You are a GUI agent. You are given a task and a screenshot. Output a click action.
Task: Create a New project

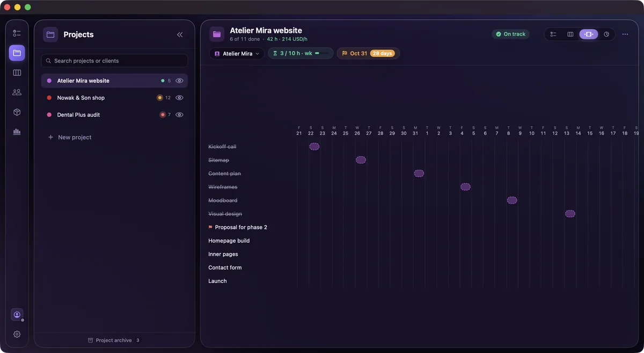pos(70,138)
